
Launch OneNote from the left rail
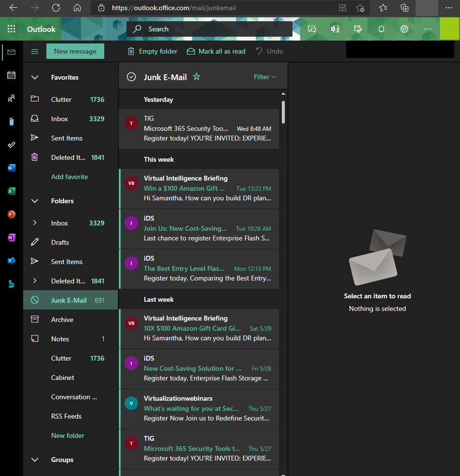[x=11, y=238]
